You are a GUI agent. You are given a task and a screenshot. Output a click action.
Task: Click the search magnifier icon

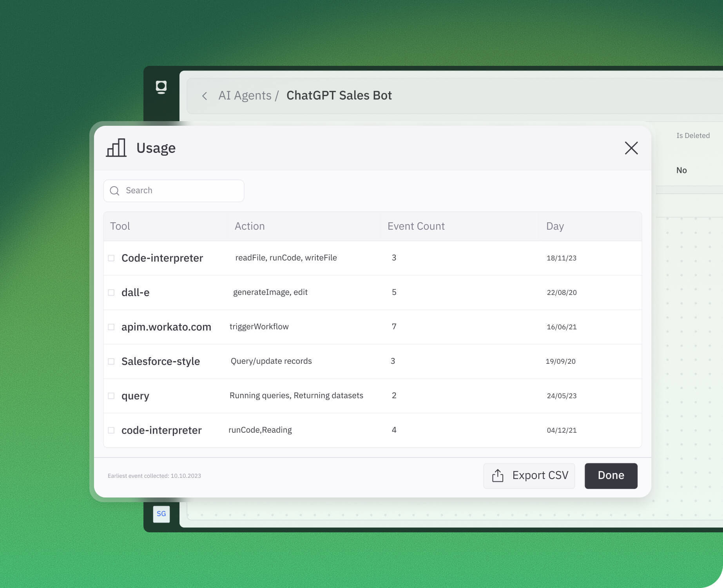point(114,191)
